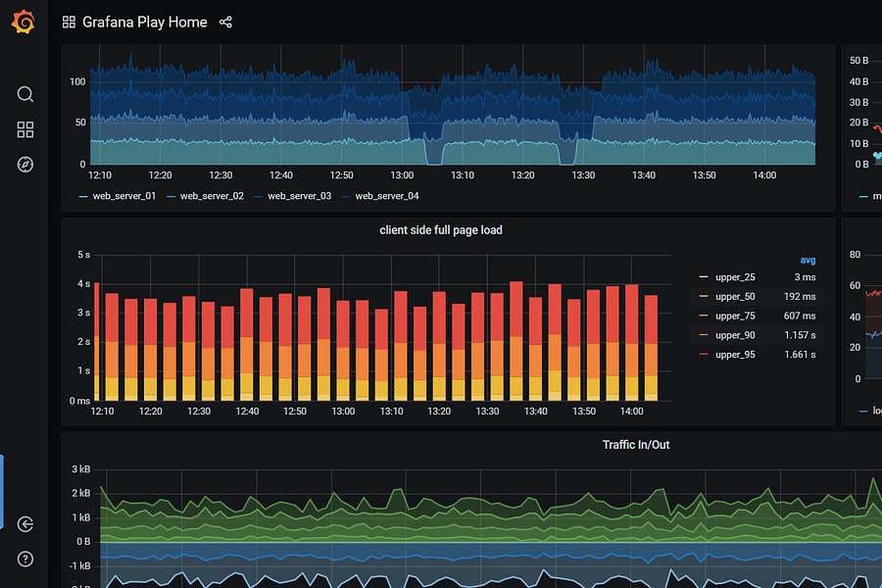Click the four-squares dashboard icon next to title

68,22
